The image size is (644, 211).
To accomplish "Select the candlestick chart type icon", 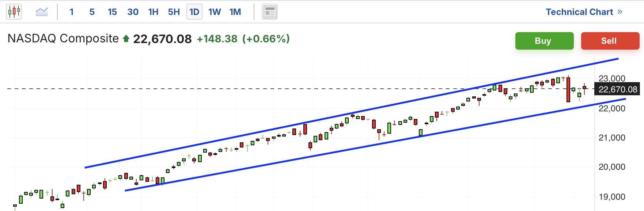I will pos(14,12).
